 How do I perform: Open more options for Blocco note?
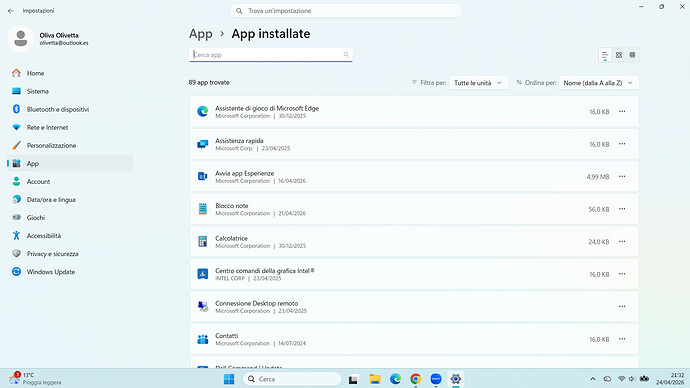(622, 209)
